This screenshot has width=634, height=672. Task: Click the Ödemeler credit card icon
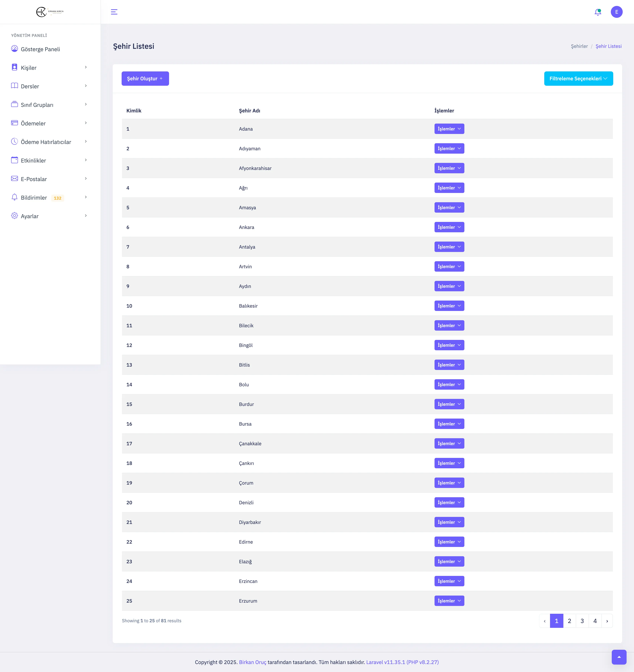[x=14, y=123]
